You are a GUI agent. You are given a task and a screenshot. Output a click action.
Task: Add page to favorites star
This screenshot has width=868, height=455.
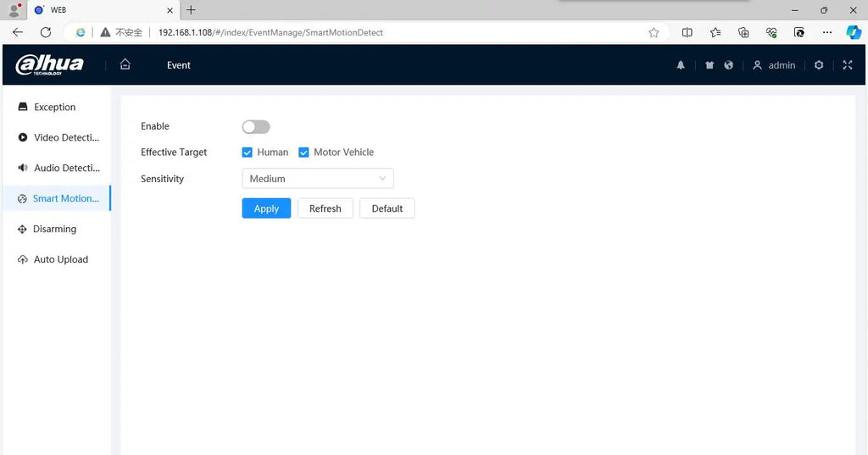[654, 32]
